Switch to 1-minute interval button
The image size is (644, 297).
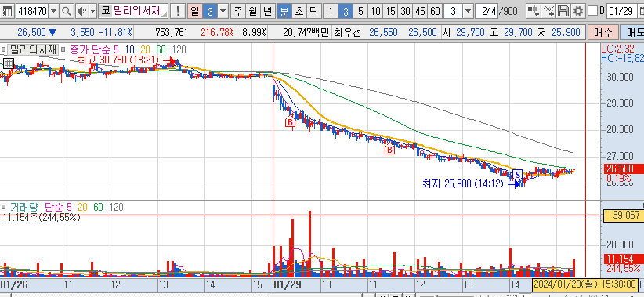tap(330, 11)
